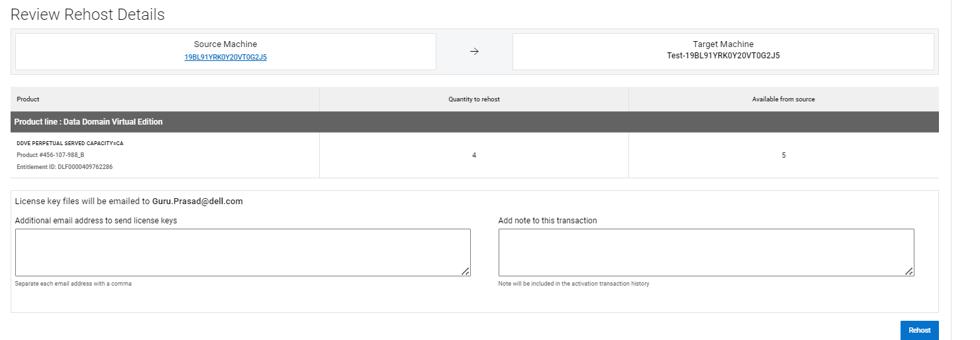Select the Data Domain Virtual Edition product line row
This screenshot has width=980, height=340.
pyautogui.click(x=89, y=122)
